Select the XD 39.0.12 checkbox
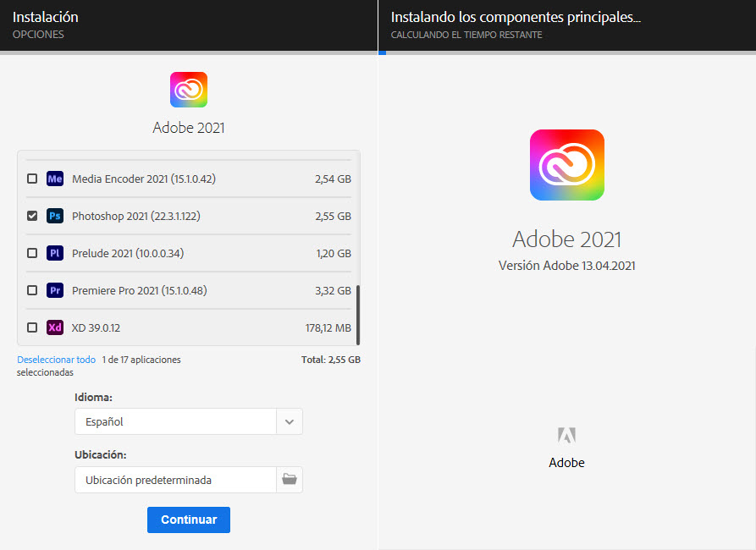The image size is (756, 550). pos(32,327)
